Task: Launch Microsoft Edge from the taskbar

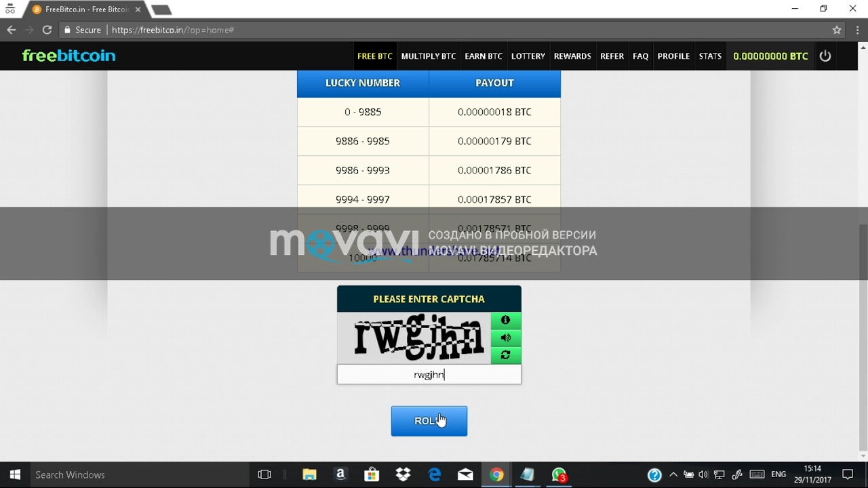Action: (434, 474)
